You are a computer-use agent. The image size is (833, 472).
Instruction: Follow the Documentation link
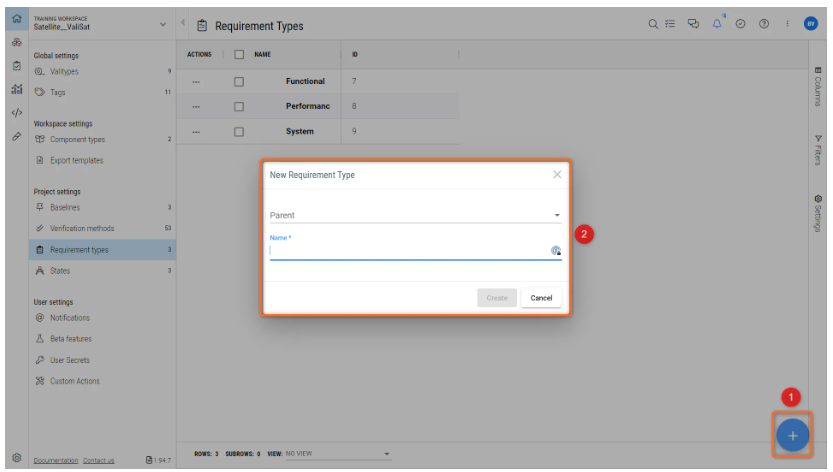pos(56,461)
